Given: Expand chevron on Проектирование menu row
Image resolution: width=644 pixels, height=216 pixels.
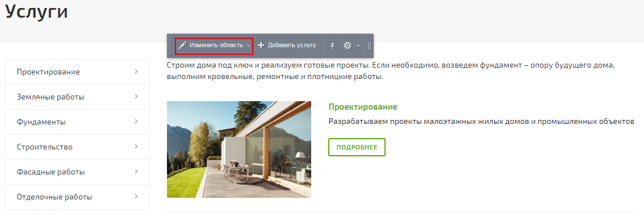Looking at the screenshot, I should pos(136,72).
